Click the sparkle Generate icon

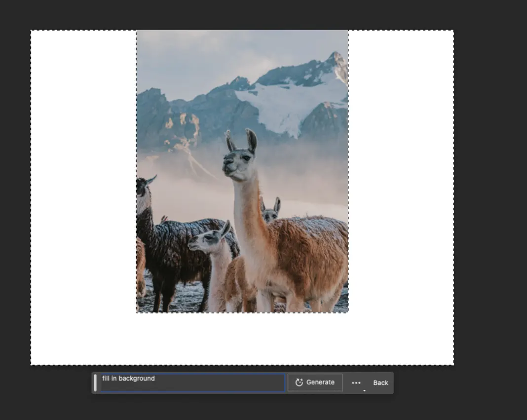point(299,382)
